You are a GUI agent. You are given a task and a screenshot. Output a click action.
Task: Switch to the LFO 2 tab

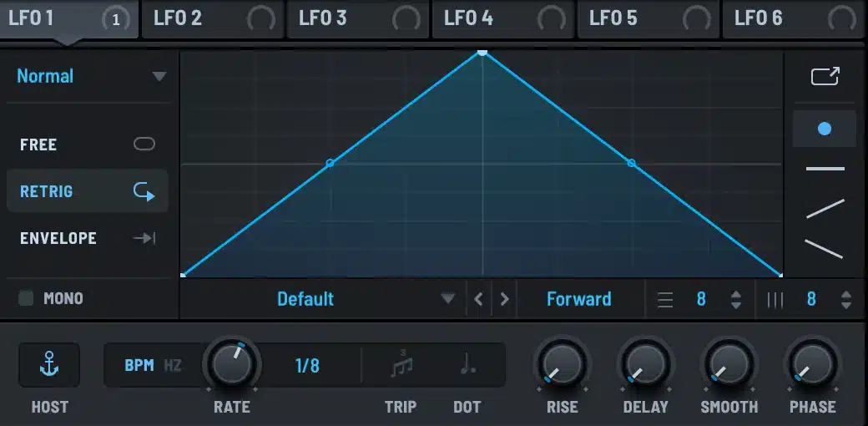click(213, 19)
